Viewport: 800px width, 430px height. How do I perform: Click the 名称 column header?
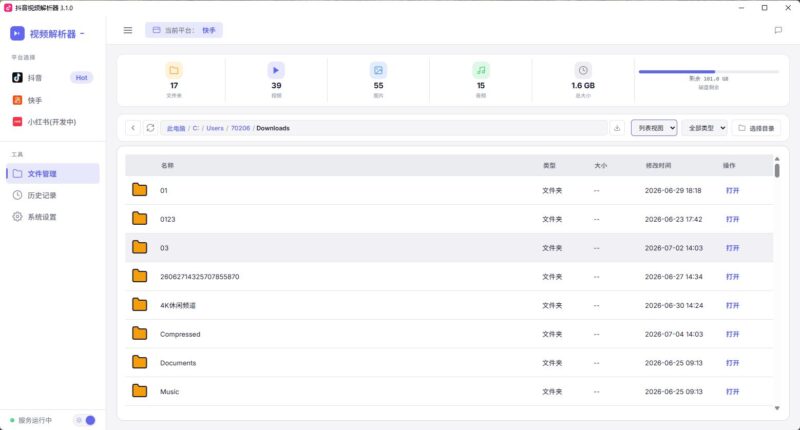click(x=167, y=165)
